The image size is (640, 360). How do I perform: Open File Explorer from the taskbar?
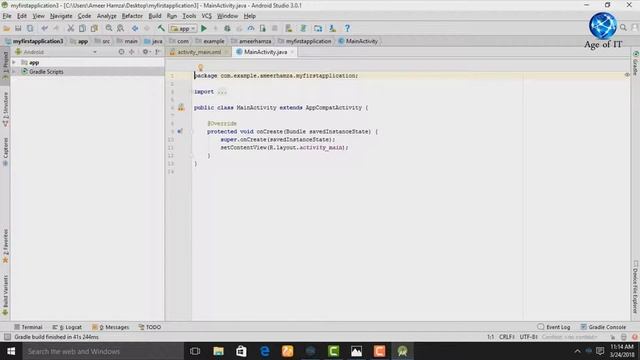point(218,351)
